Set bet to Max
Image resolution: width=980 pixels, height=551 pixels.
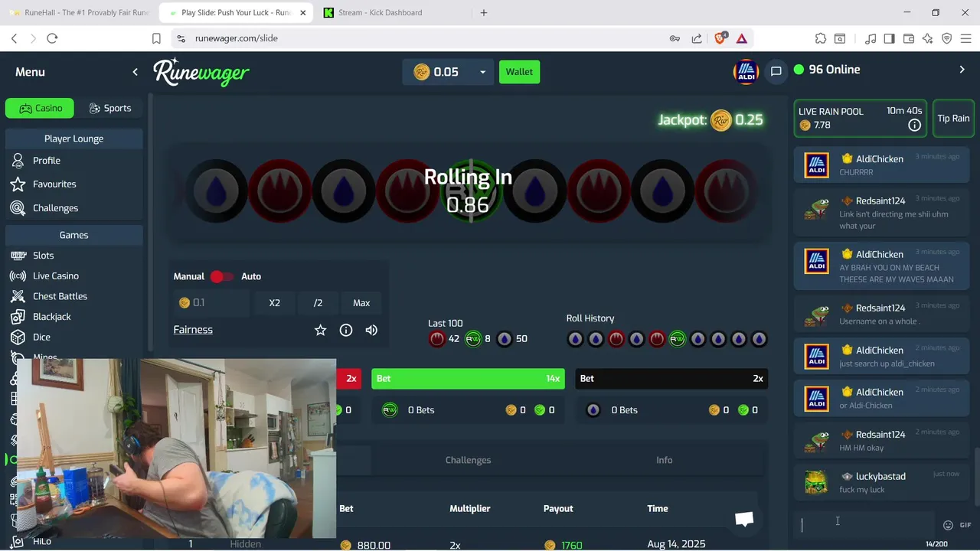click(361, 303)
